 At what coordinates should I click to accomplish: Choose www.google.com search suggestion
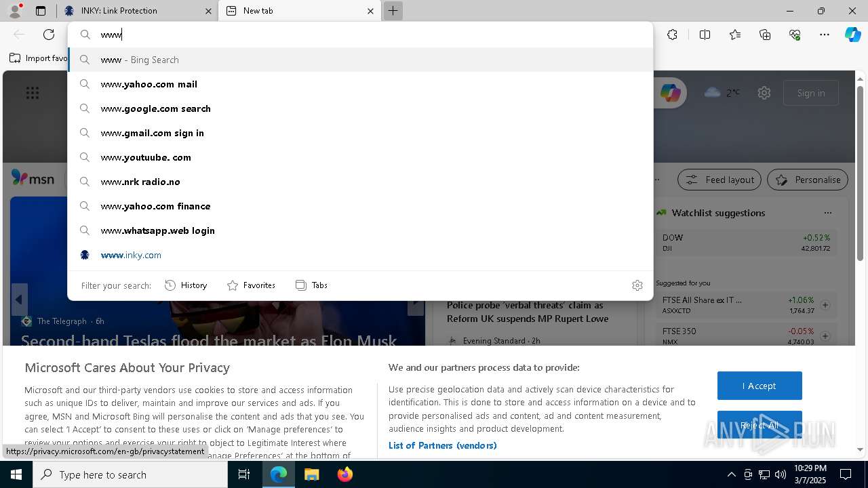coord(360,108)
